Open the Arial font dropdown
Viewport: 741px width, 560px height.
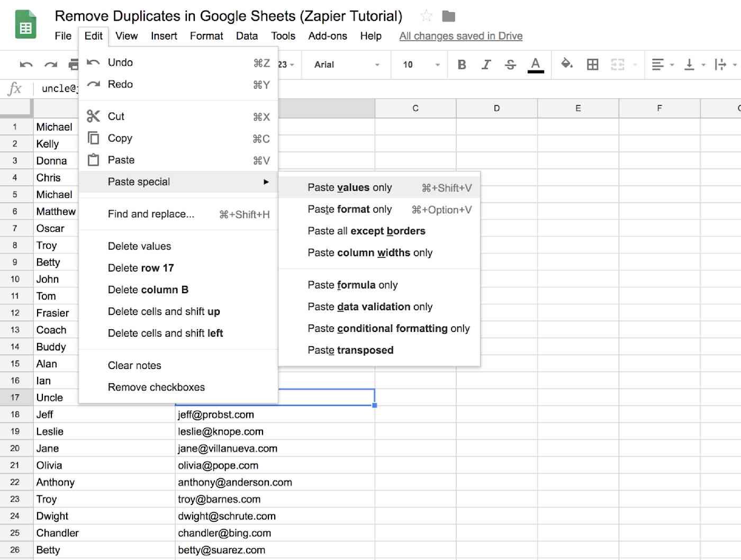click(x=347, y=65)
